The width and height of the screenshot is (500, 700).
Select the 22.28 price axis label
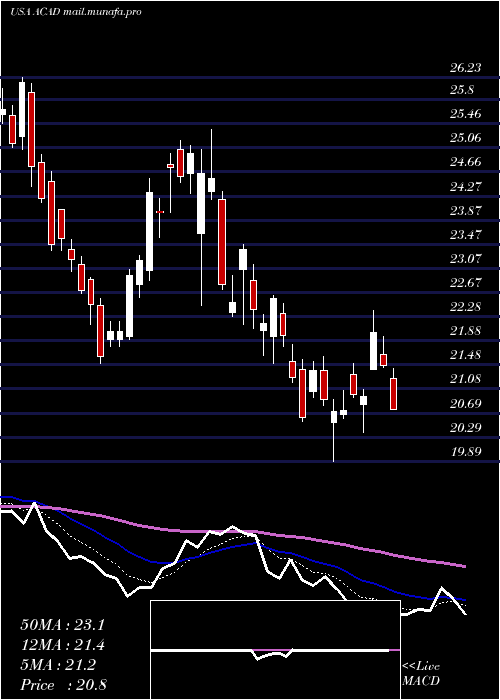(x=465, y=307)
